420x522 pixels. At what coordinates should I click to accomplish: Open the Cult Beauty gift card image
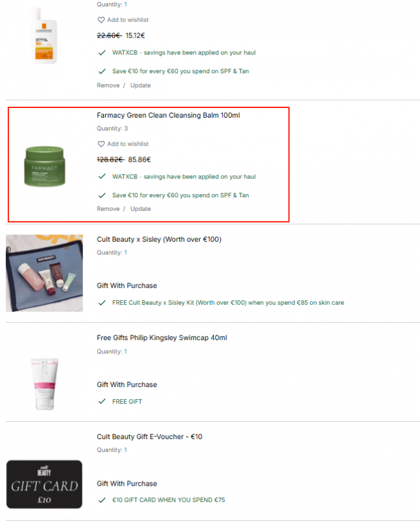(44, 484)
